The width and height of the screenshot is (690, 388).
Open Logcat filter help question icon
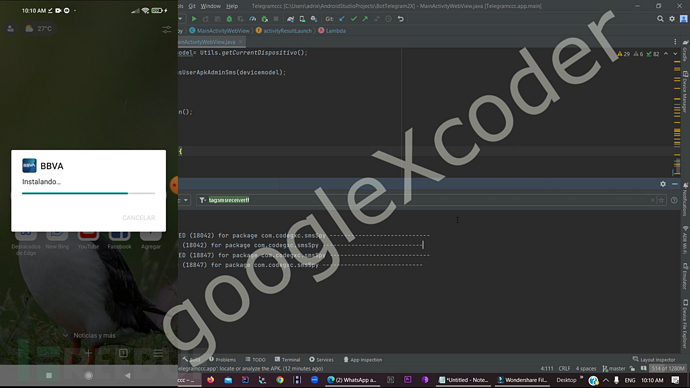pos(674,200)
